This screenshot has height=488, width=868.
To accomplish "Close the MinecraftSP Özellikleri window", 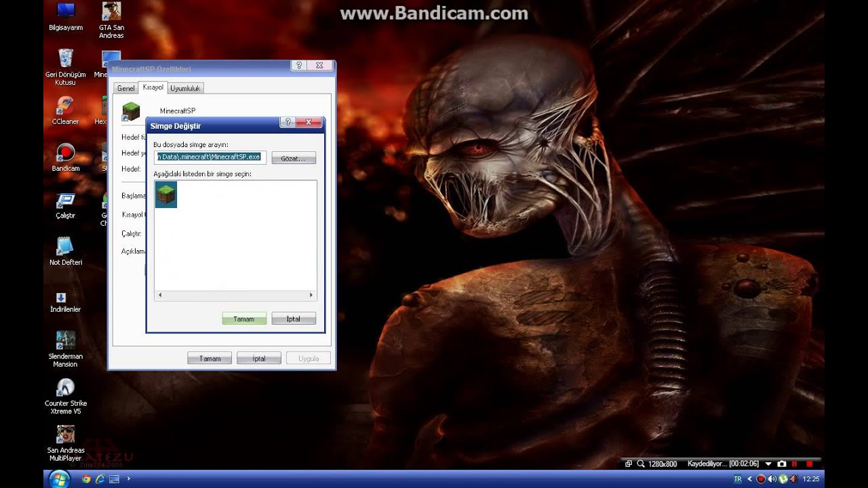I will [x=321, y=66].
